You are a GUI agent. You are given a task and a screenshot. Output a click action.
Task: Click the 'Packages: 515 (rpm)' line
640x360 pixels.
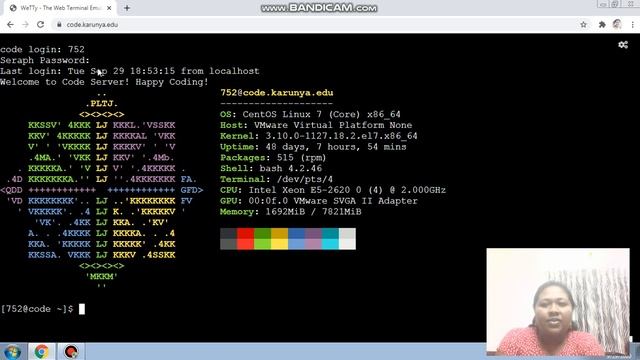pos(273,158)
